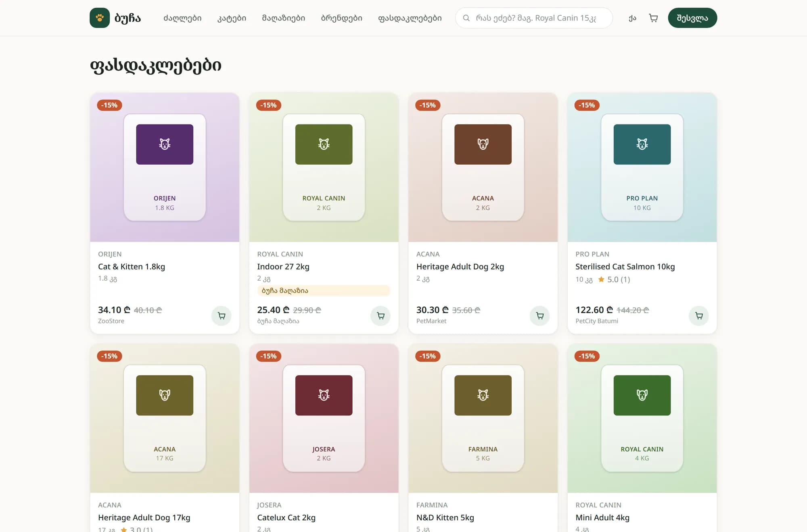The height and width of the screenshot is (532, 807).
Task: Add Cat & Kitten 1.8kg to cart
Action: 222,315
